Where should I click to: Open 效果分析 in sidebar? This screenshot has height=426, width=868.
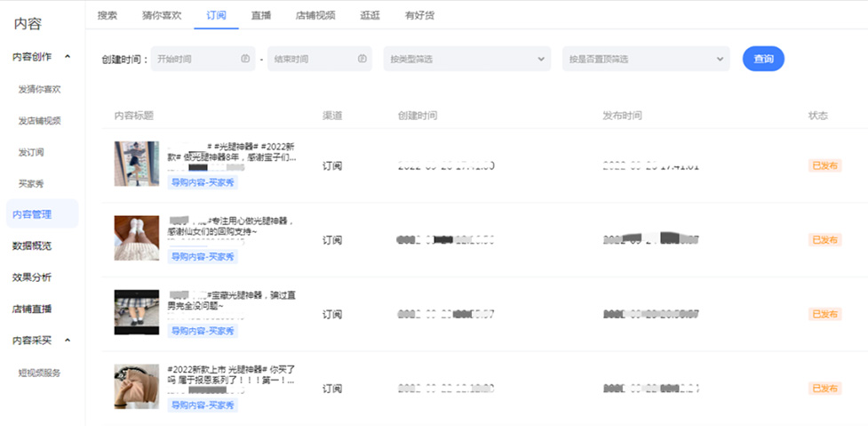pos(32,277)
